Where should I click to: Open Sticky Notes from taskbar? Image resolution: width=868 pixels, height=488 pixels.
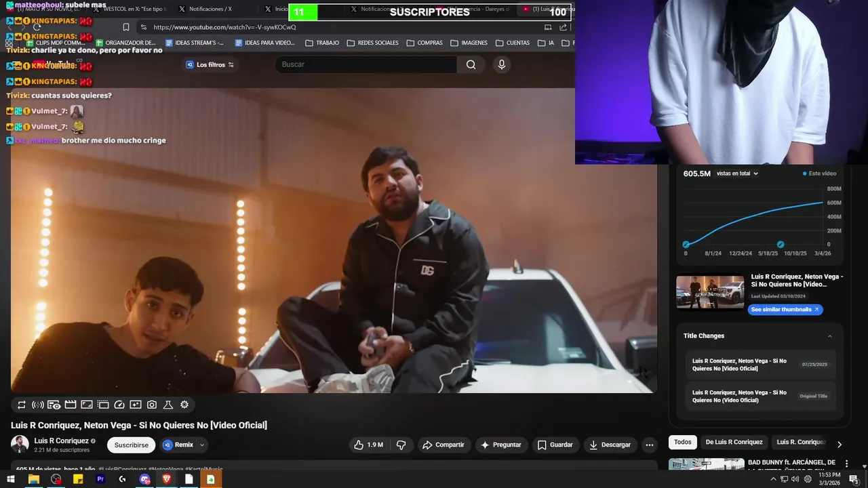pos(78,479)
